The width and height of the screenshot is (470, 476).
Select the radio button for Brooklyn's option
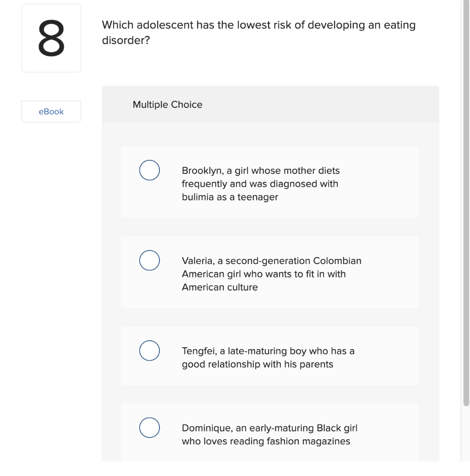coord(149,170)
